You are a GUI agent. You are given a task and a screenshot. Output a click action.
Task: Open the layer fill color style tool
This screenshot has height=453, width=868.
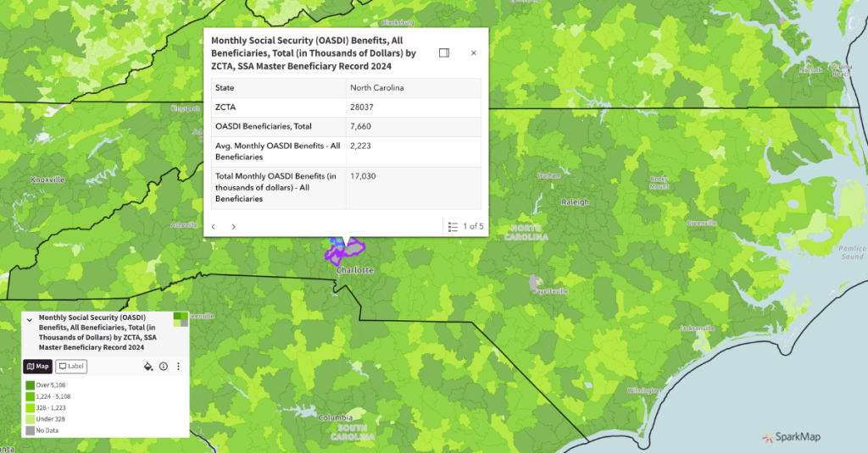[x=147, y=366]
